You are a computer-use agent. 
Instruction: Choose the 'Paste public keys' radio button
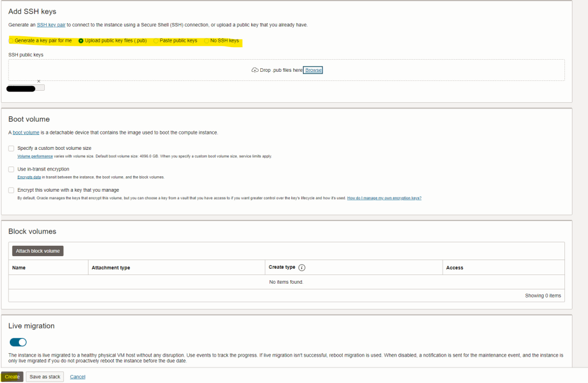coord(156,41)
